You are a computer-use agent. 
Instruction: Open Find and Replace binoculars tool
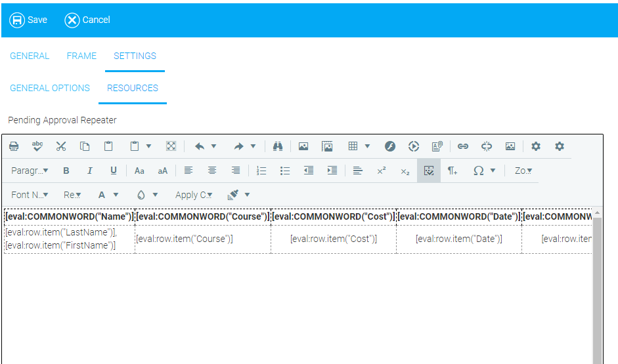[277, 146]
